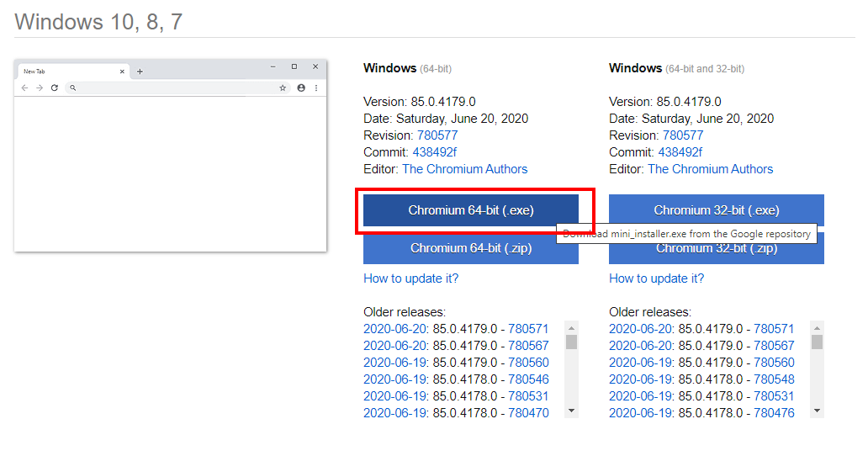
Task: Click the new tab plus icon in the preview
Action: (x=140, y=72)
